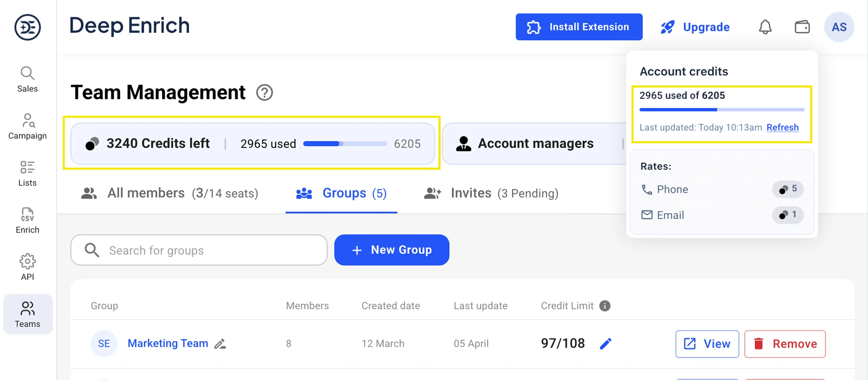Screen dimensions: 868x380
Task: Click the '12 March' created date cell
Action: [x=383, y=344]
